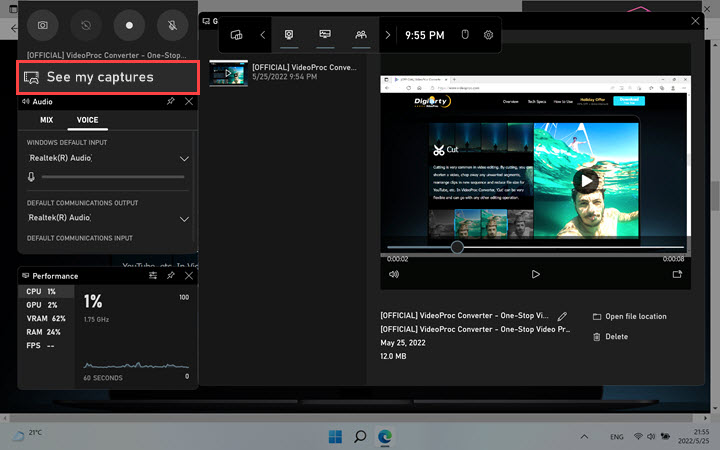The height and width of the screenshot is (450, 720).
Task: Open Game Bar settings gear
Action: (x=489, y=35)
